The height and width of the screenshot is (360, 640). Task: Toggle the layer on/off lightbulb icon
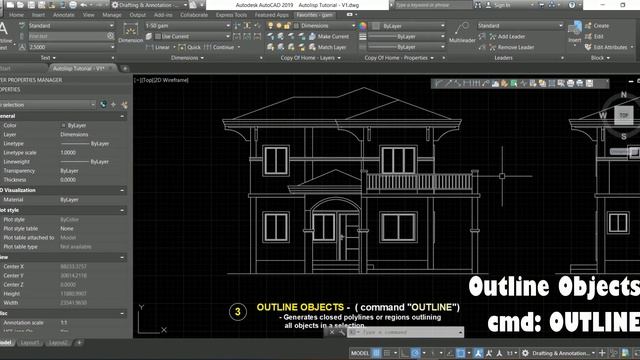pos(270,26)
